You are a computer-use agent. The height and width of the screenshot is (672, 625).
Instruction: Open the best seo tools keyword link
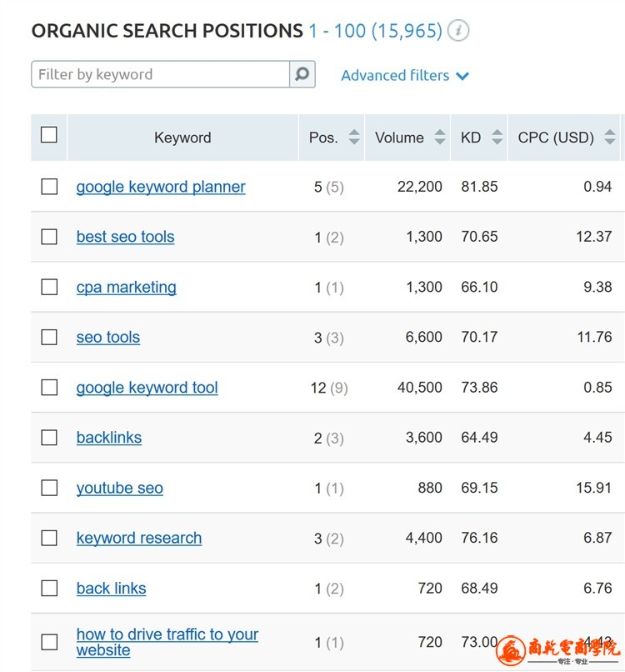point(125,237)
